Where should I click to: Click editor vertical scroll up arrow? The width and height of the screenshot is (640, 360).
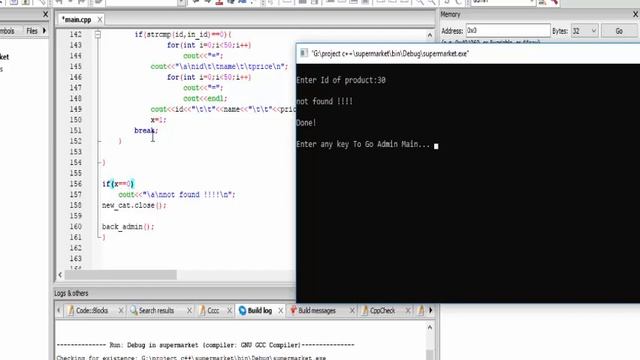coord(429,36)
